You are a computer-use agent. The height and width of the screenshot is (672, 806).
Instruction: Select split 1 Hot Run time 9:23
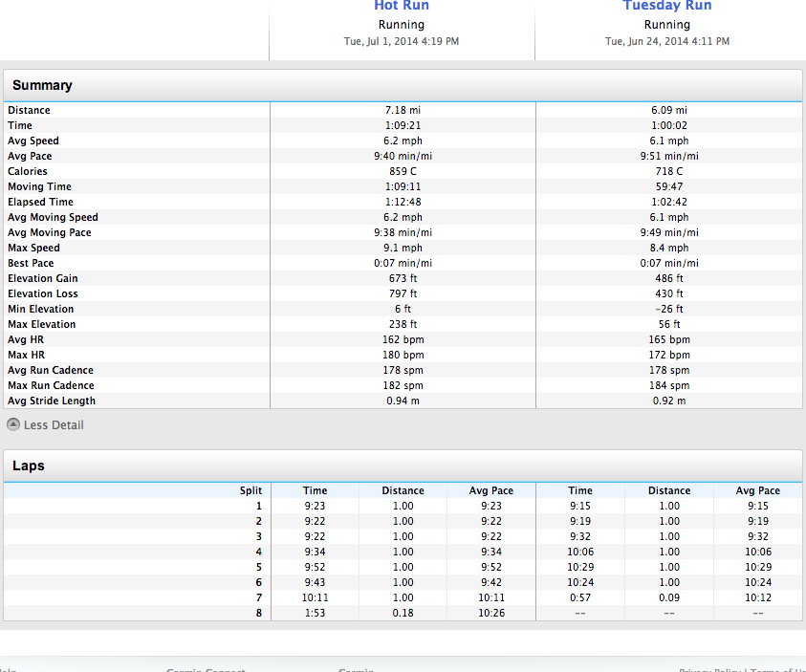click(x=315, y=506)
